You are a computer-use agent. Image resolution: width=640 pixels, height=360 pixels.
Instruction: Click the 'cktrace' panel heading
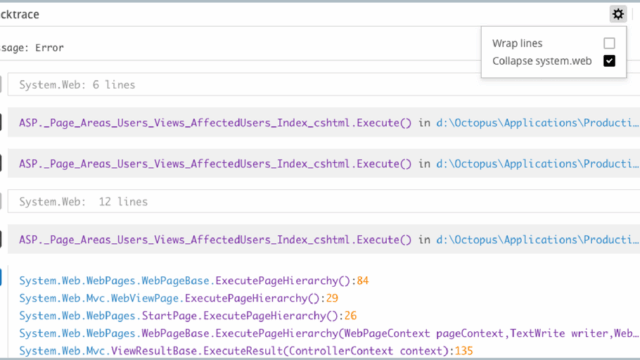point(20,14)
